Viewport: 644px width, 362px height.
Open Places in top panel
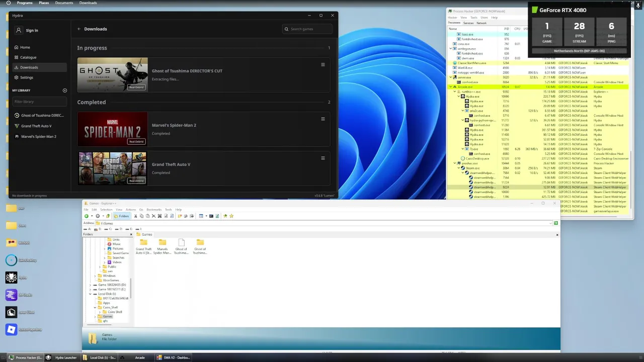(x=44, y=3)
